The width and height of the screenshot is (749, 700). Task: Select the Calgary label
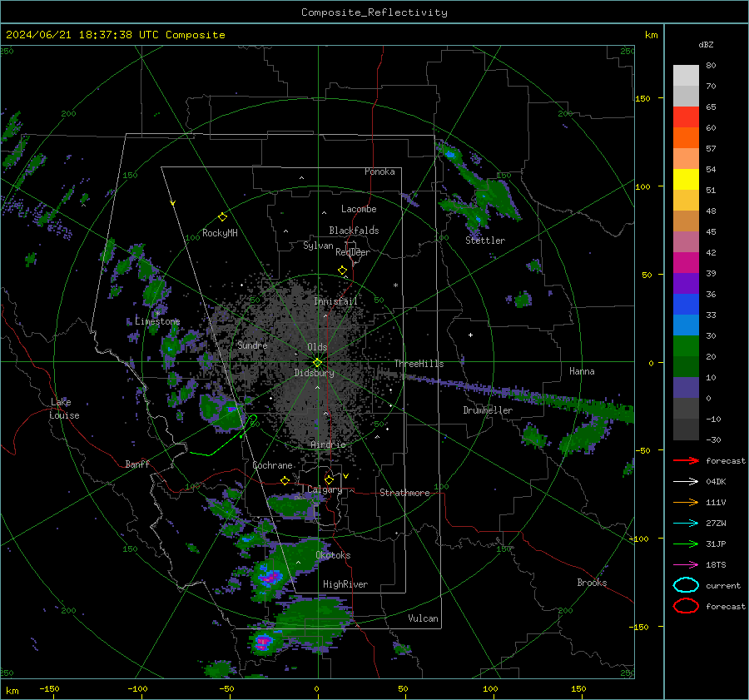coord(325,489)
